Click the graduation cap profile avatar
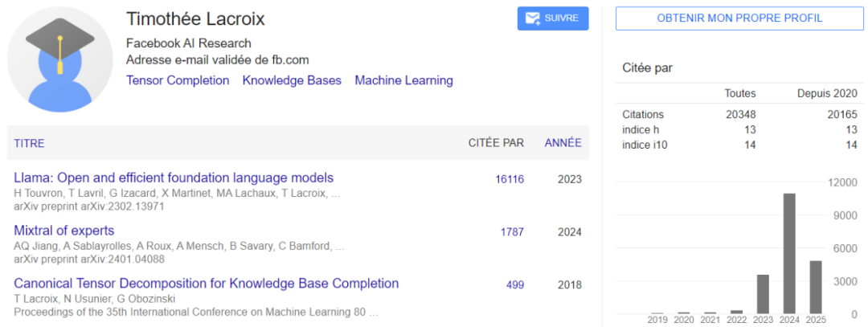868x327 pixels. [60, 60]
